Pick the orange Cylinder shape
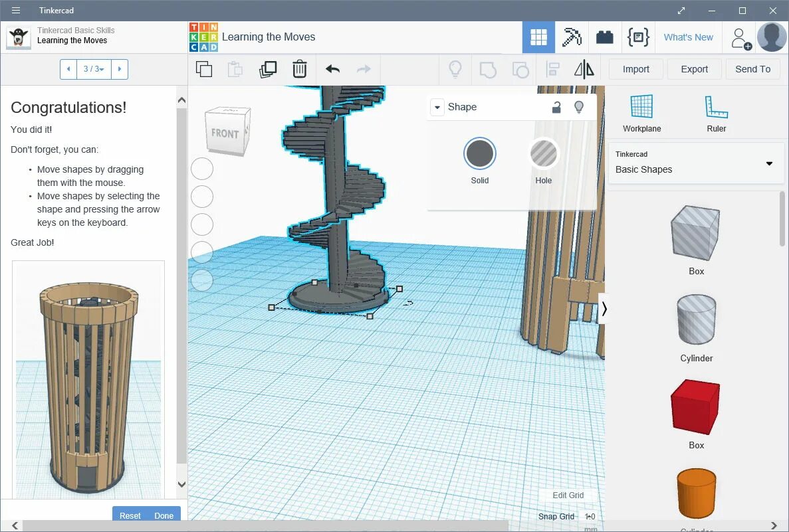This screenshot has width=789, height=532. 697,493
